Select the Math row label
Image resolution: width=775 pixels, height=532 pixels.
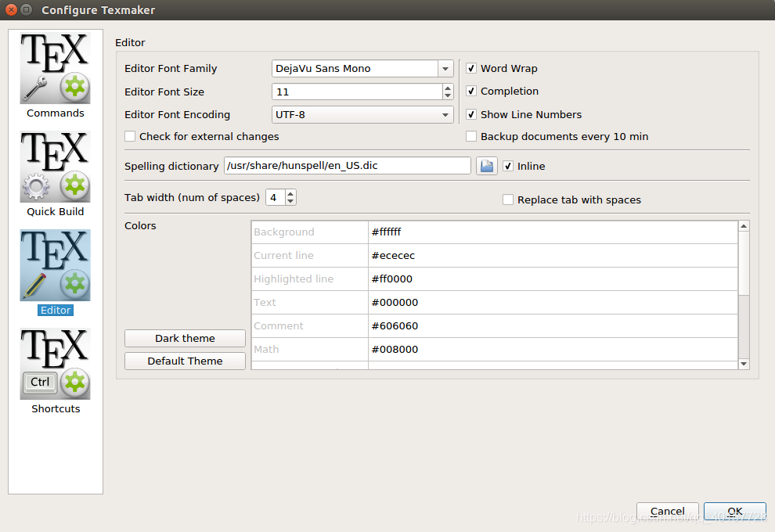pyautogui.click(x=310, y=349)
